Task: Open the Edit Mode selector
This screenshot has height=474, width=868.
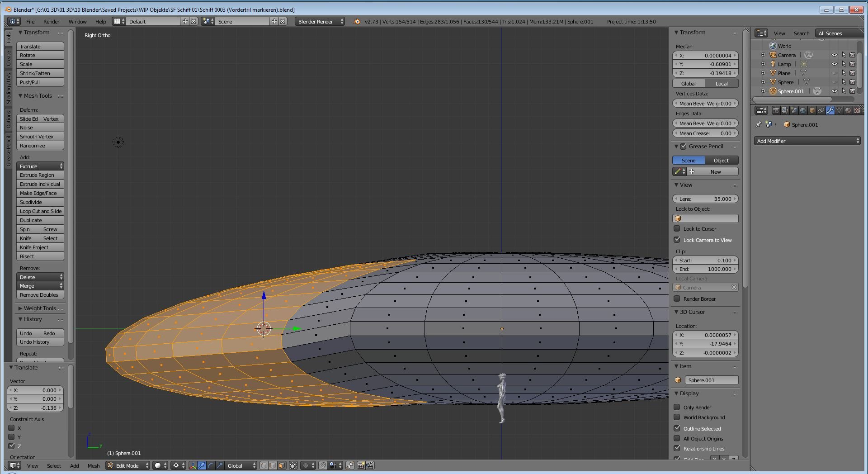Action: click(128, 465)
